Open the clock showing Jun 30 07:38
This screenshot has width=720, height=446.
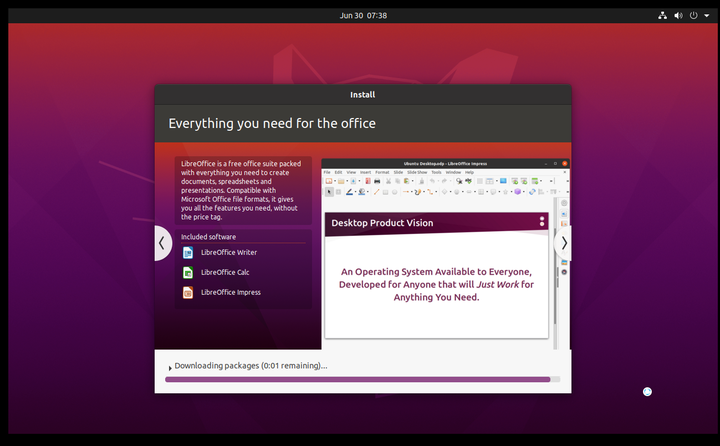click(363, 15)
